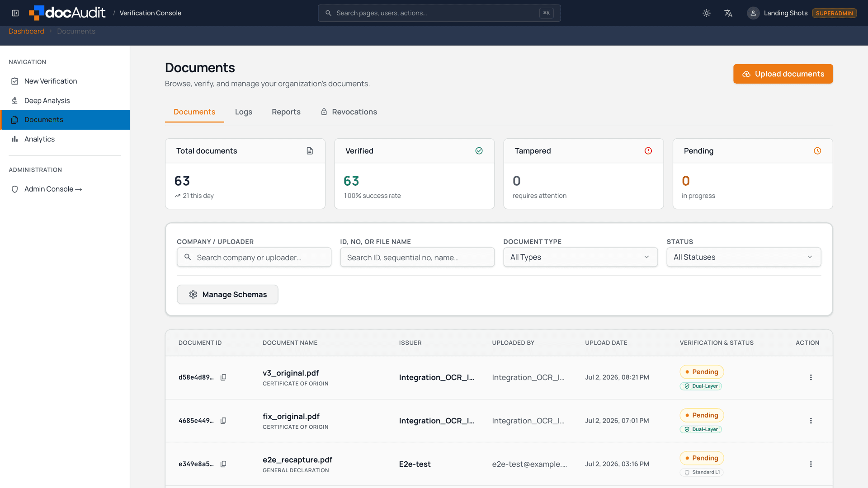
Task: Click E2e-test issuer cell
Action: click(x=415, y=464)
